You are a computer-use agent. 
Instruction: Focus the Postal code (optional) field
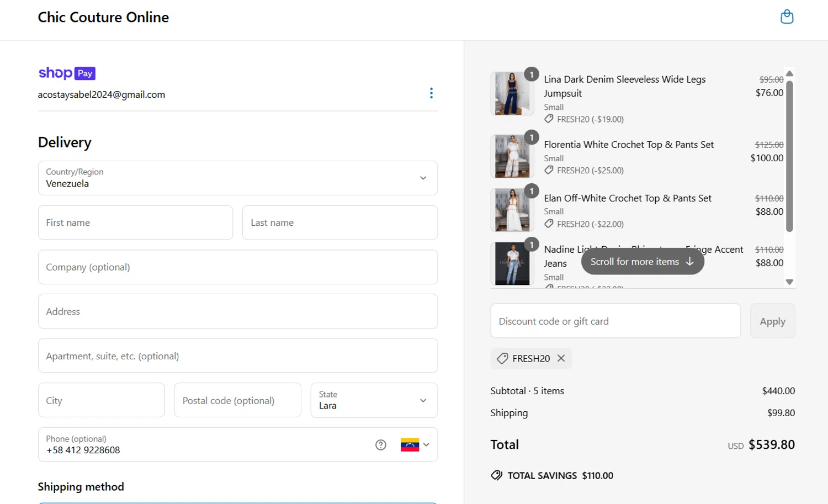point(238,400)
